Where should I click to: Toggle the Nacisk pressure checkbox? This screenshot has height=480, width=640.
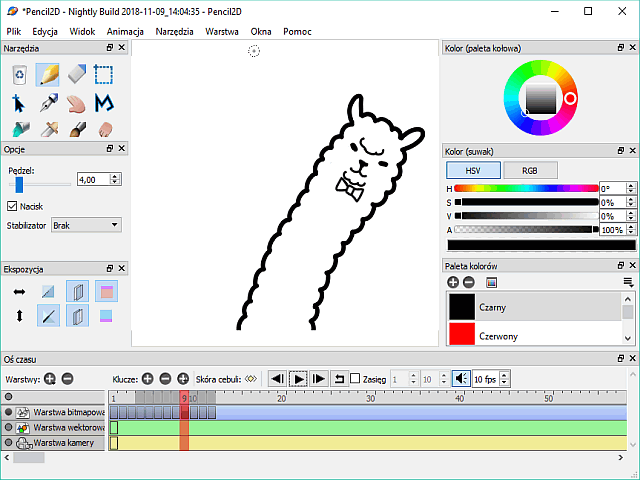pos(12,206)
